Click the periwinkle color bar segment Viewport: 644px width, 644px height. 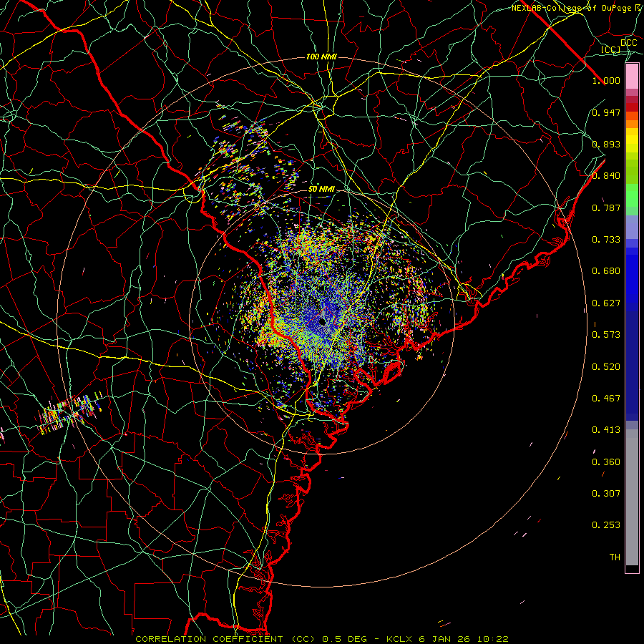click(x=632, y=227)
